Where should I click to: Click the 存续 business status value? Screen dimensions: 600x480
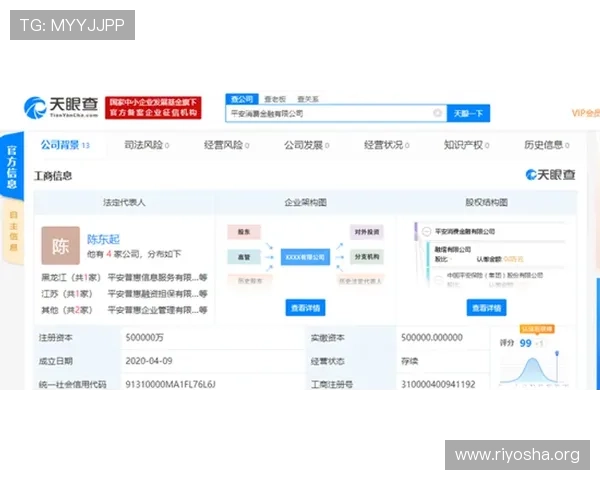coord(409,361)
